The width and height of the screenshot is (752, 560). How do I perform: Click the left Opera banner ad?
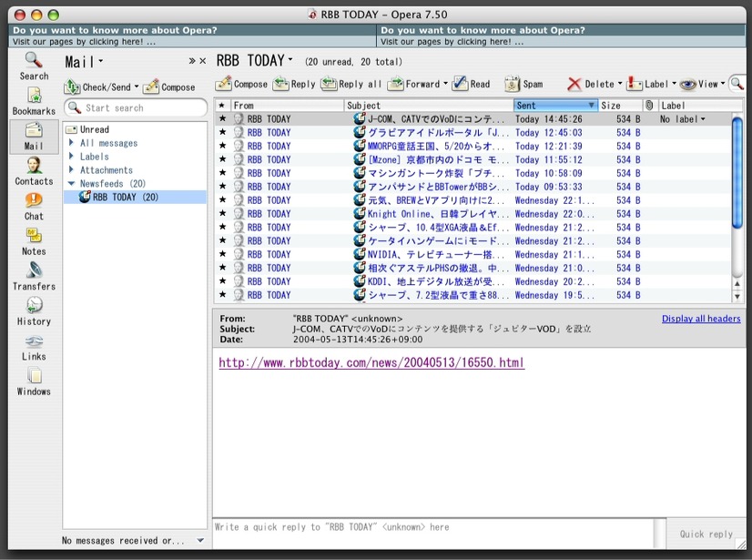point(192,36)
